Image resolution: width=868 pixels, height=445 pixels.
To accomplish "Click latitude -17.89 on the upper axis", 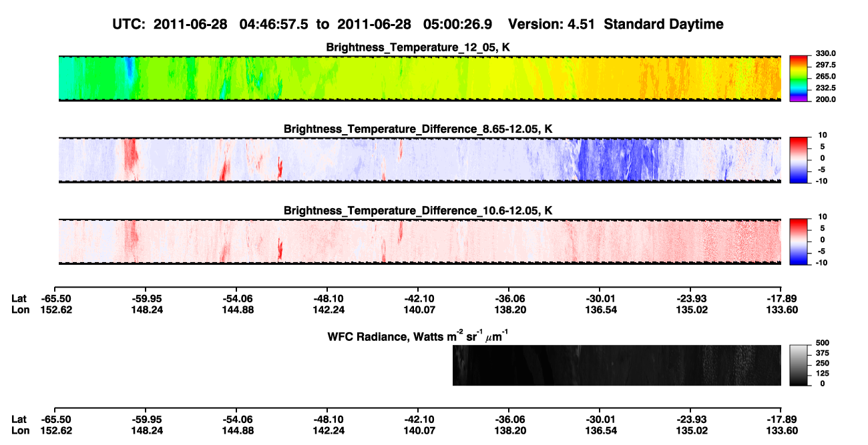I will point(781,299).
